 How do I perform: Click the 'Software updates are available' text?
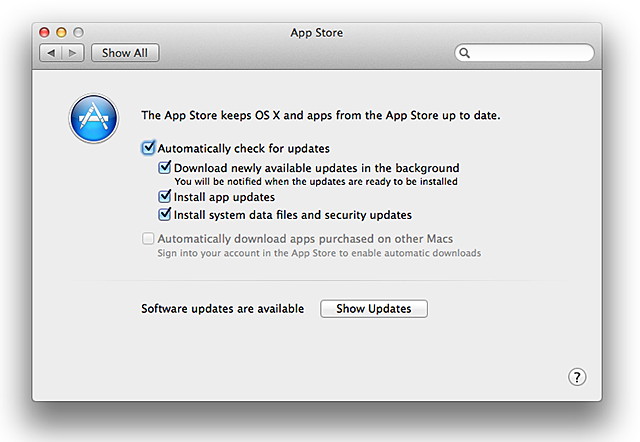[x=222, y=309]
